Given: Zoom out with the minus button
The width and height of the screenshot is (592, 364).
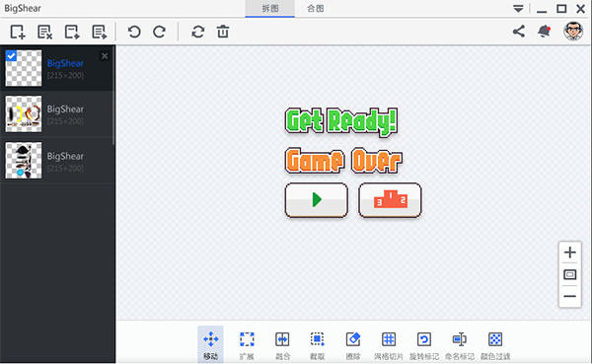Looking at the screenshot, I should coord(569,296).
